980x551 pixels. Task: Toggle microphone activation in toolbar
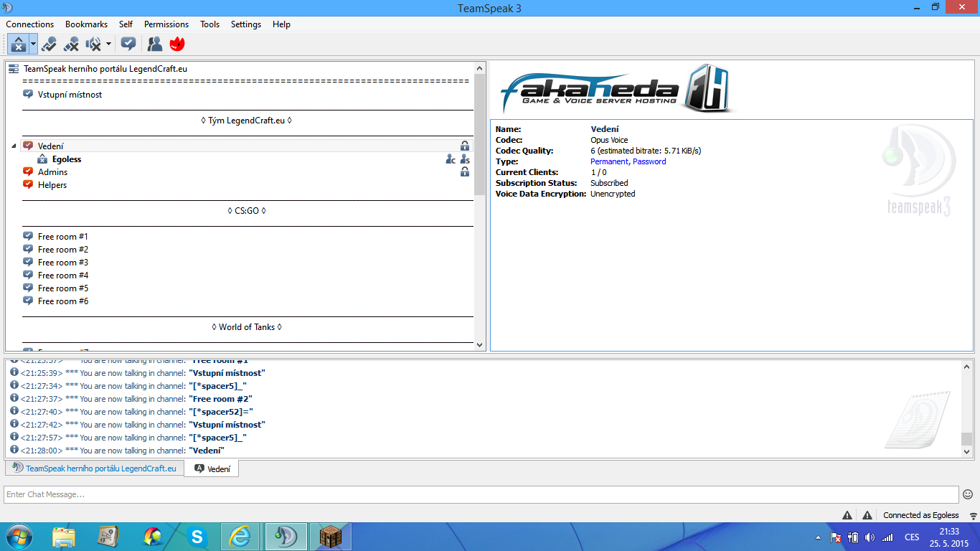point(49,44)
